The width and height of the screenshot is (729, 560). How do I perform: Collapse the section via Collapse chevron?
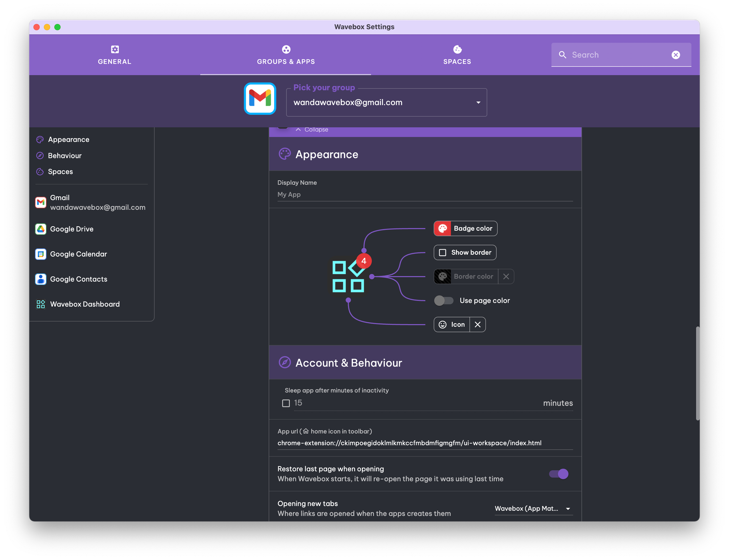tap(299, 130)
